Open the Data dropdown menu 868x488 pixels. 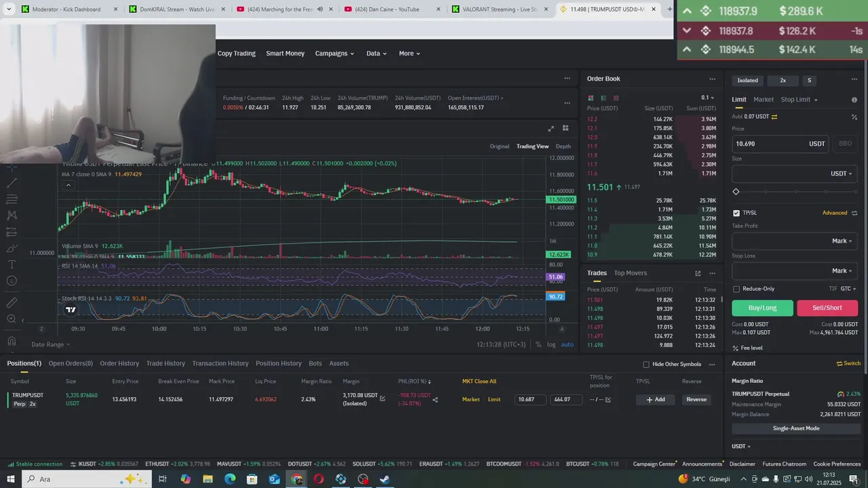point(376,54)
